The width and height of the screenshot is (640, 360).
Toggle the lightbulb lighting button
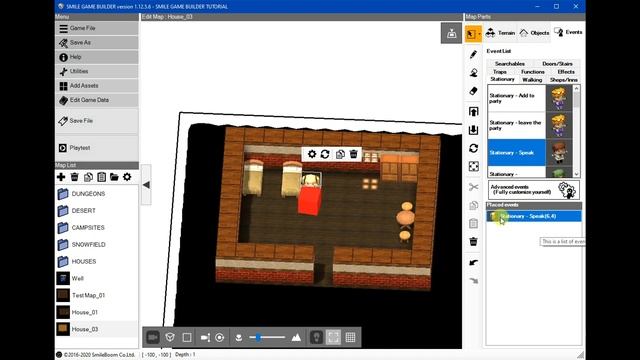tap(316, 337)
